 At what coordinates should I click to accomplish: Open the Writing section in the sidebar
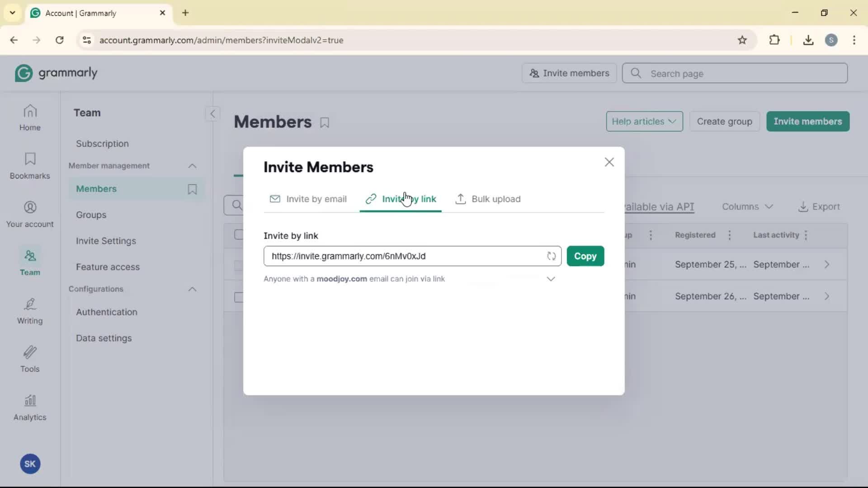tap(30, 311)
